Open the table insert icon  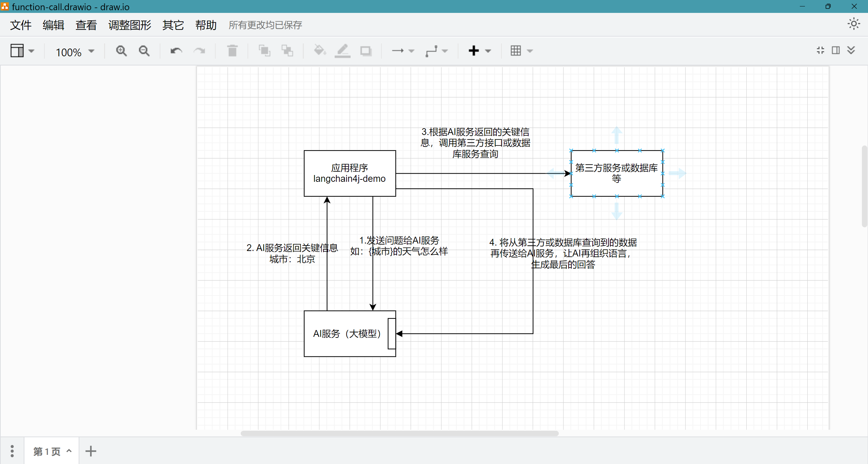point(516,51)
